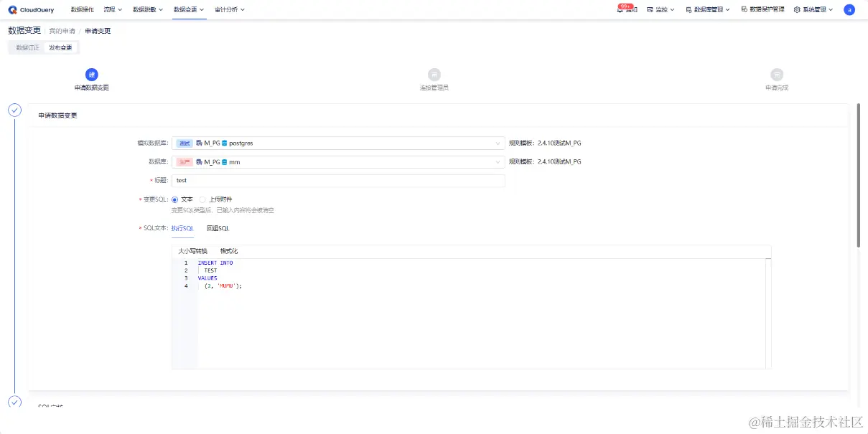868x434 pixels.
Task: Switch to the 执行SQL tab
Action: pyautogui.click(x=182, y=228)
